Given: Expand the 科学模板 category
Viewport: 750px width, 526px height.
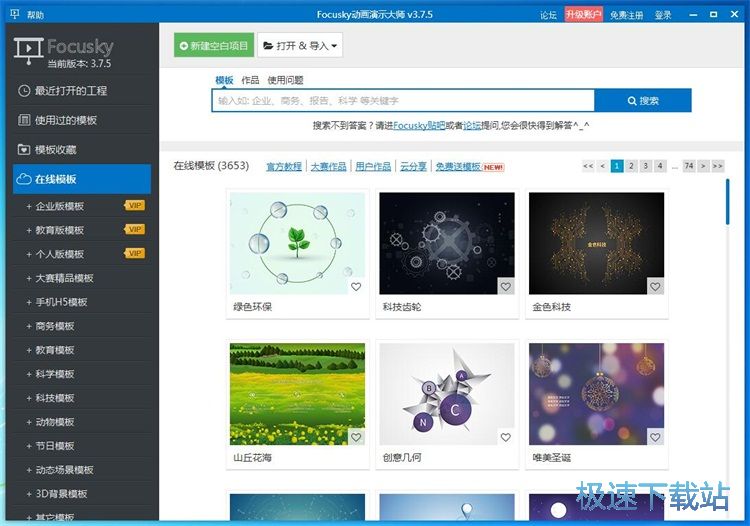Looking at the screenshot, I should [x=29, y=374].
